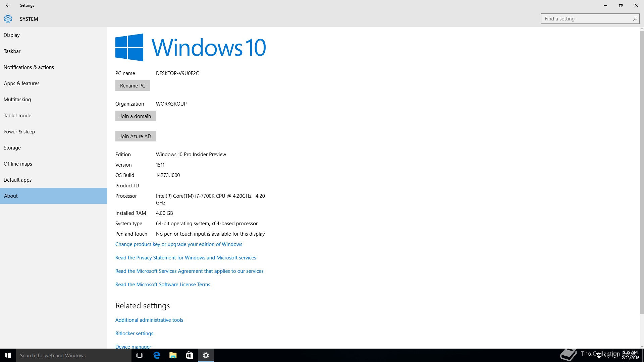The image size is (644, 362).
Task: Click the Settings gear icon next to SYSTEM
Action: [x=8, y=19]
